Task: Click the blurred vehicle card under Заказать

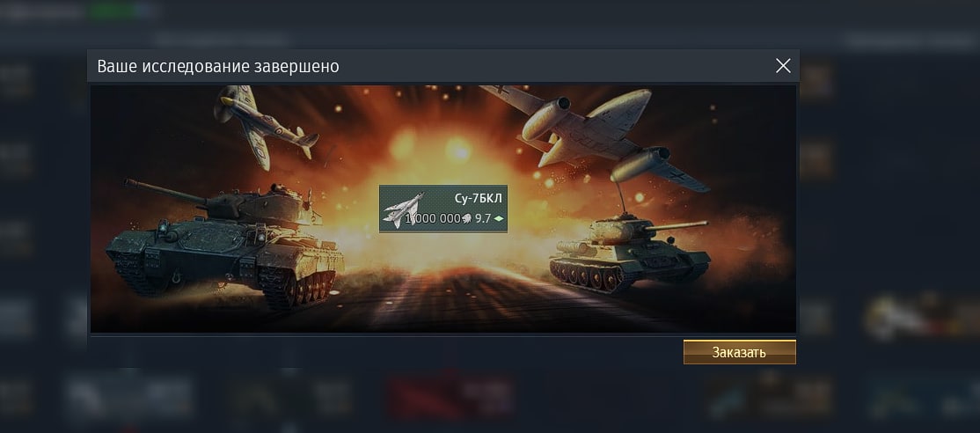Action: [770, 395]
